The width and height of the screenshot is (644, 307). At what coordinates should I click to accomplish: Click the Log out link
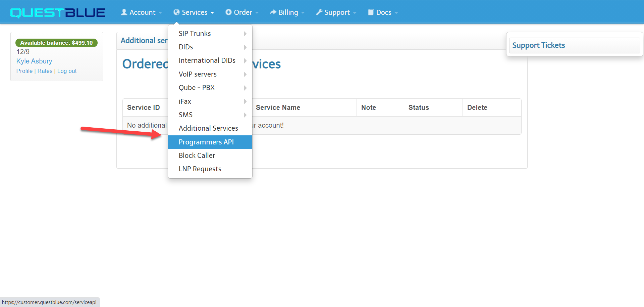pos(67,71)
